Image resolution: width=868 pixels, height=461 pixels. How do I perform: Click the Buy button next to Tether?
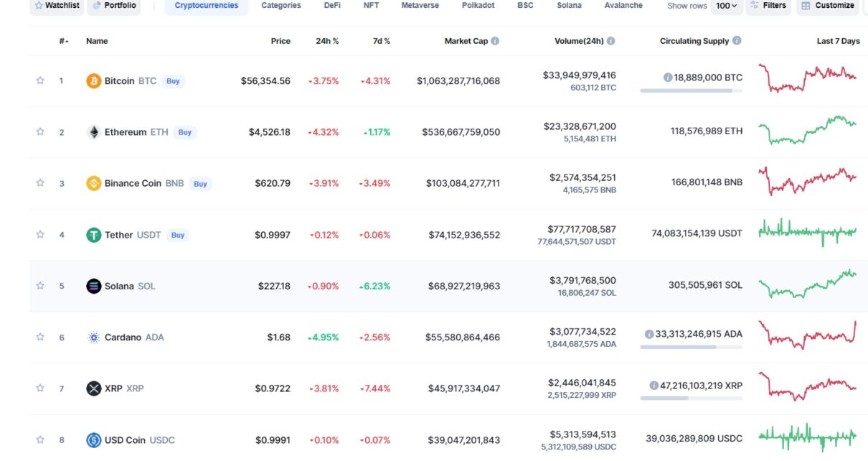pyautogui.click(x=178, y=235)
